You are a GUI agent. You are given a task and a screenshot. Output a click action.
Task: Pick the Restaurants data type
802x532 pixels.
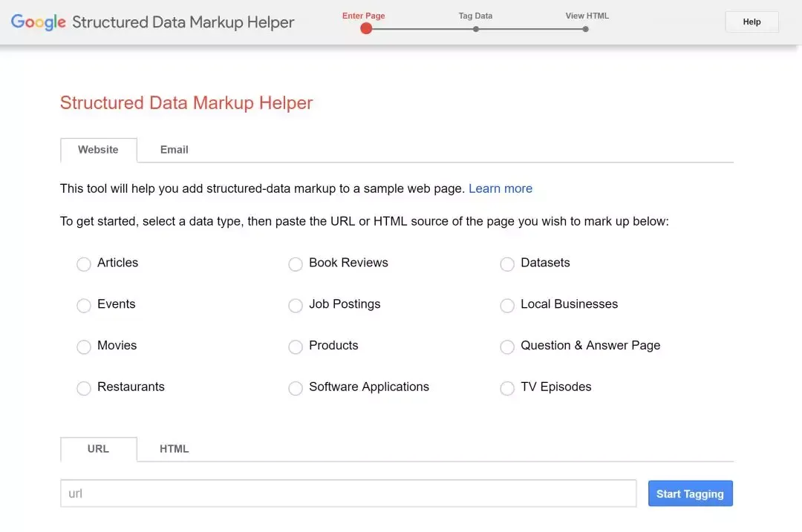[84, 388]
